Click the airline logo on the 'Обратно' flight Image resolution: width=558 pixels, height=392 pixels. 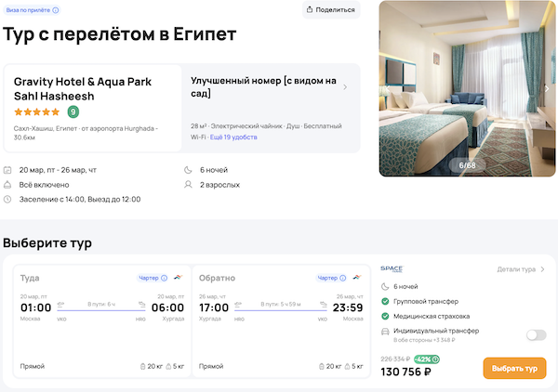(x=356, y=278)
